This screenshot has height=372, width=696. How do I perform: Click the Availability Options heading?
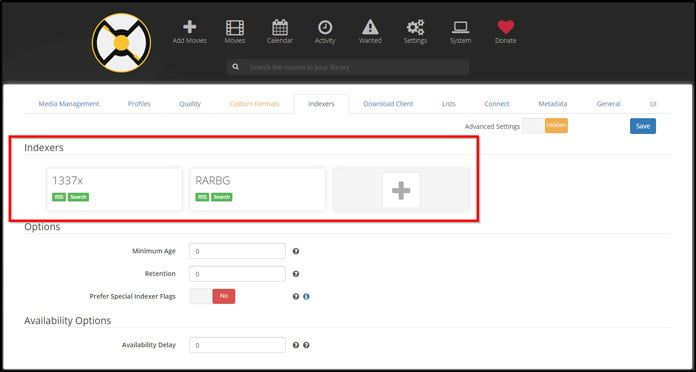pyautogui.click(x=67, y=321)
